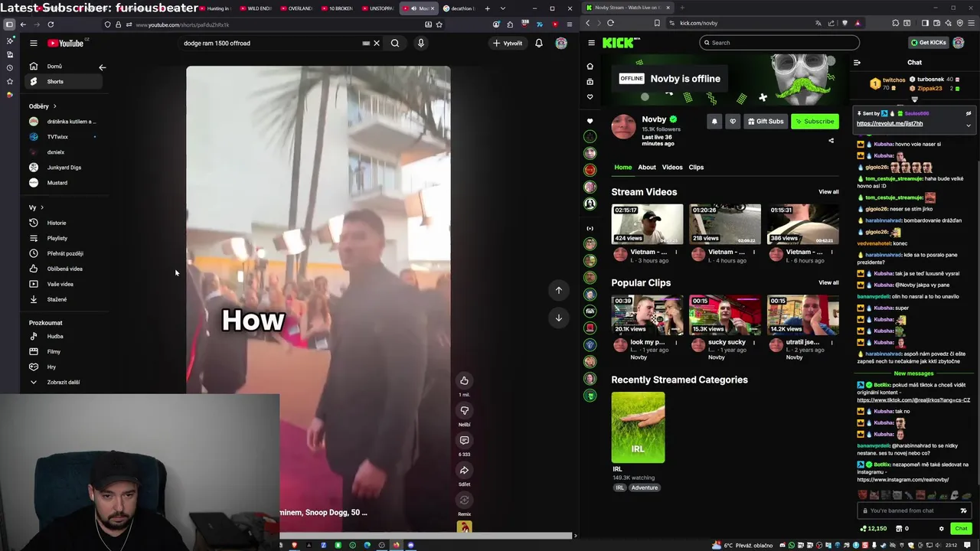Open the revolut.me pinned link
This screenshot has width=980, height=551.
point(890,124)
